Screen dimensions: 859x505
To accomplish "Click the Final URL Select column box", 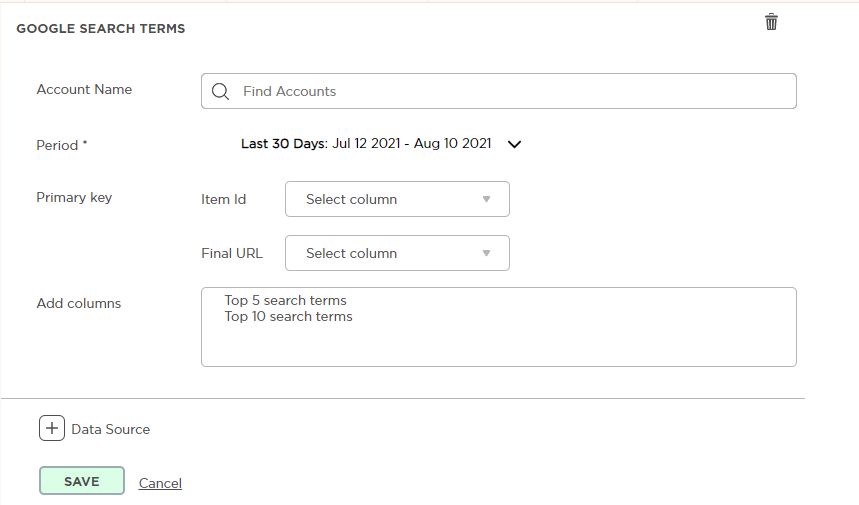I will [397, 253].
